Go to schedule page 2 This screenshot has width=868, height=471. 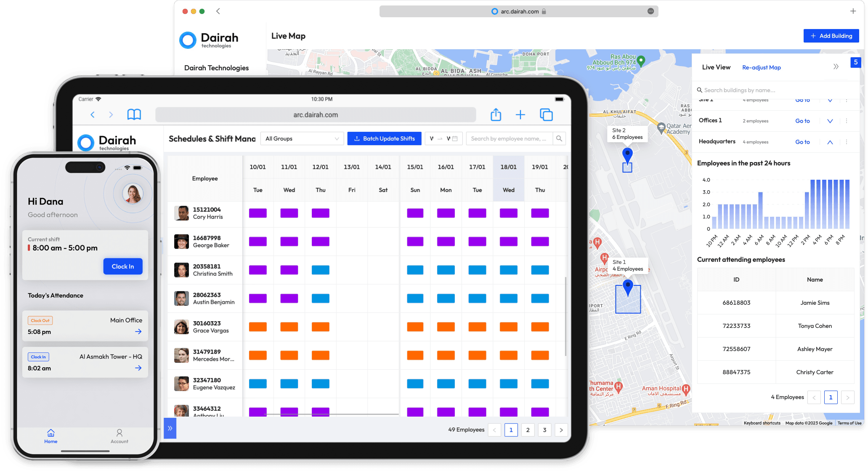(x=528, y=430)
